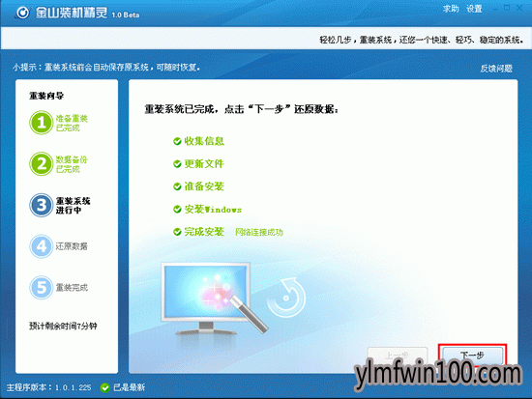Click the disabled 上一步 back button

pyautogui.click(x=398, y=356)
